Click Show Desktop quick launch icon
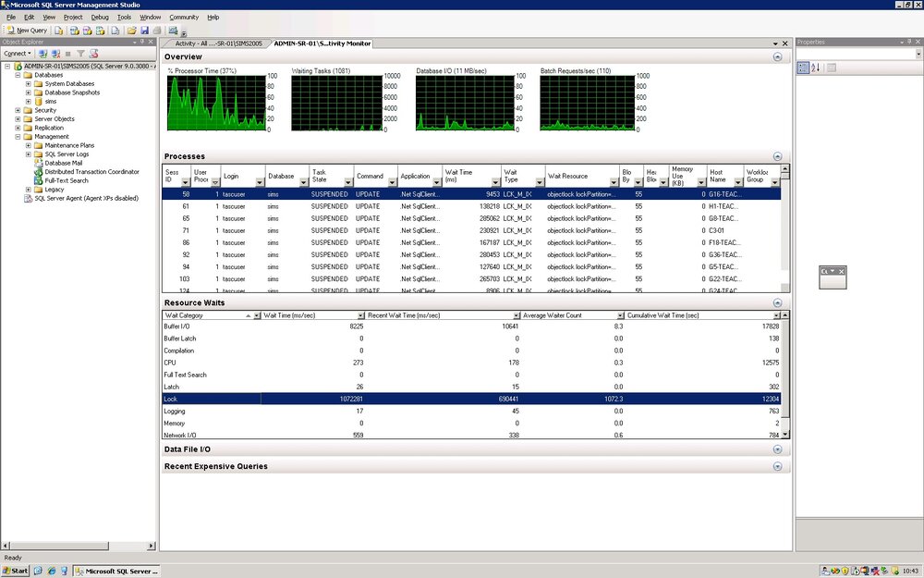 pyautogui.click(x=38, y=571)
